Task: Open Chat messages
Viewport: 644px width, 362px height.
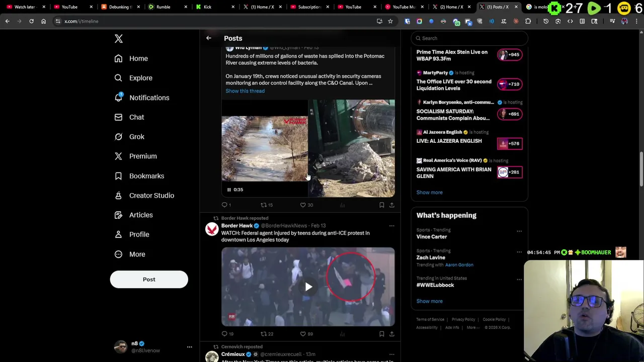Action: point(129,117)
